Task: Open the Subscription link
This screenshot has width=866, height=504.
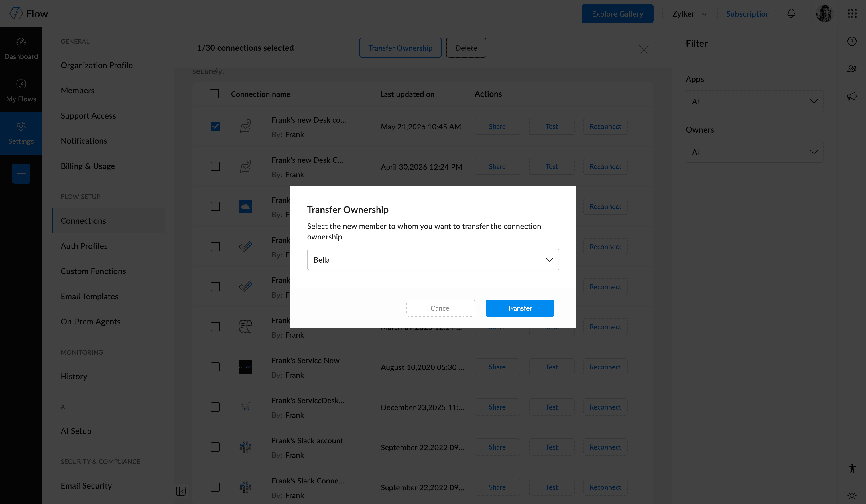Action: click(x=748, y=14)
